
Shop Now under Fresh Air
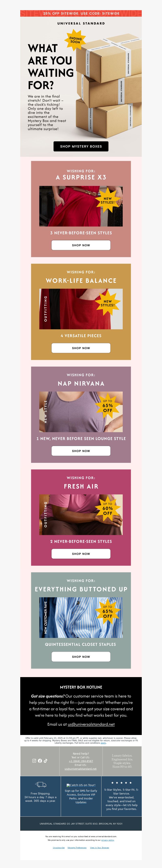point(81,554)
